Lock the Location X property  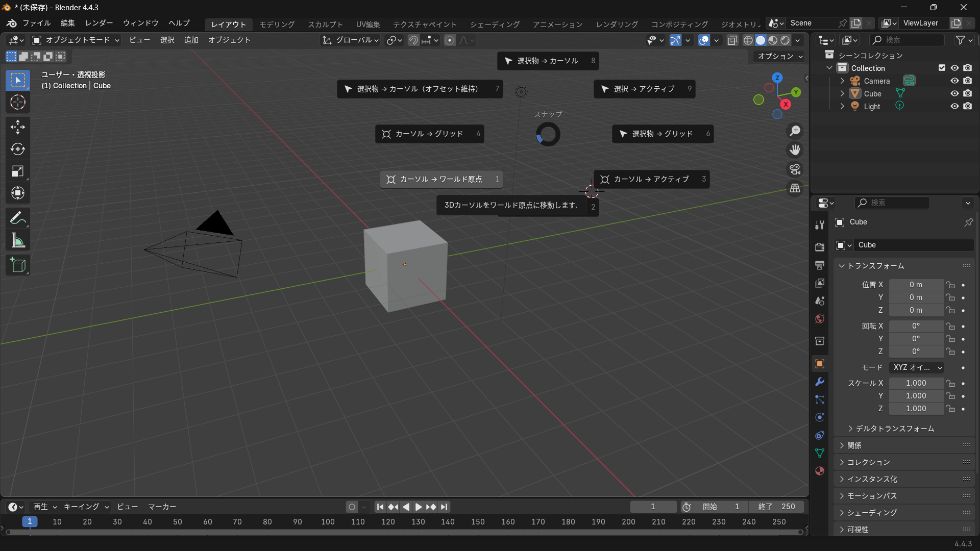point(950,285)
